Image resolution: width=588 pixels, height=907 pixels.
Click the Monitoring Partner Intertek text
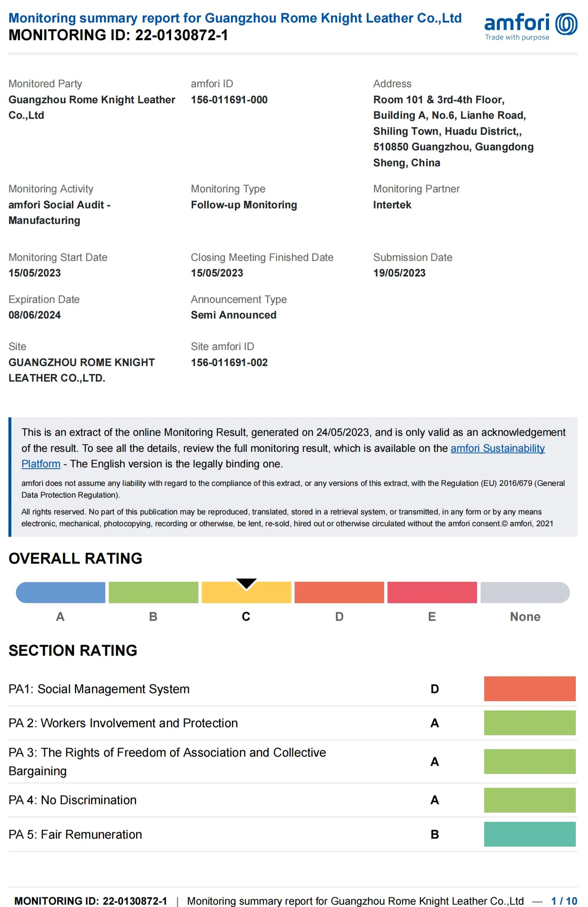click(392, 205)
